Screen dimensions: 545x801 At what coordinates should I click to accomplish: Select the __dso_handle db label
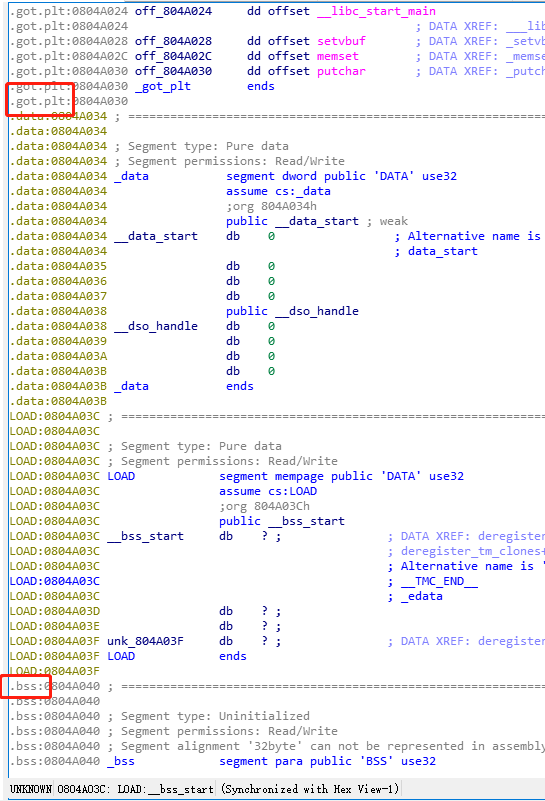(156, 326)
